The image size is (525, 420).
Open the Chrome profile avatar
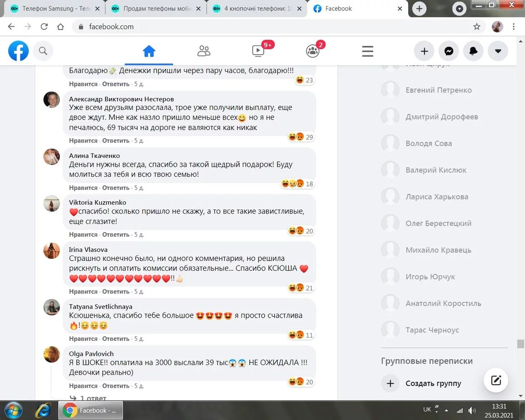point(497,27)
